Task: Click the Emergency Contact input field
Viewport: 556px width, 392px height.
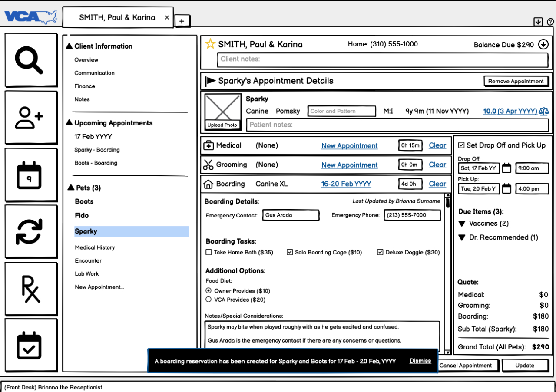Action: coord(291,215)
